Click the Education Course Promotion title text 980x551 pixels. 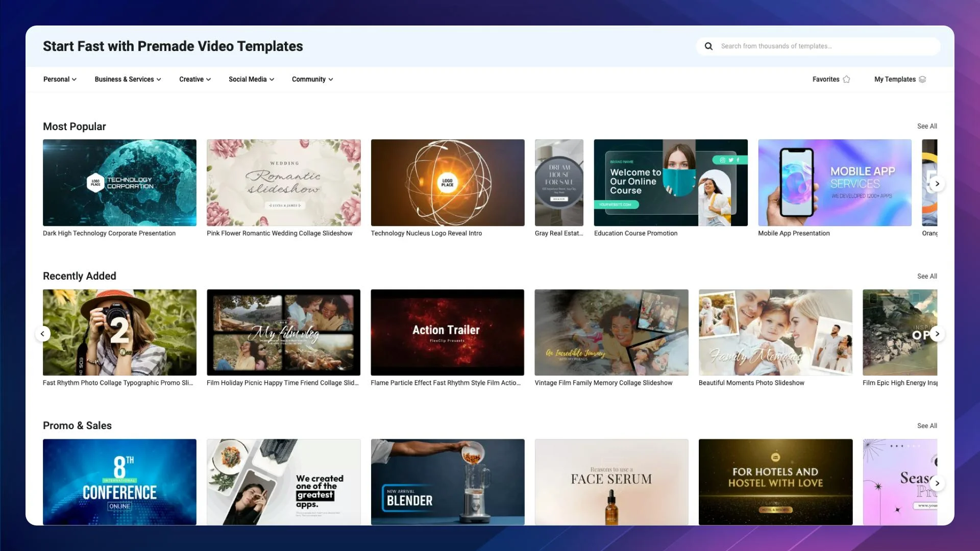pyautogui.click(x=635, y=234)
